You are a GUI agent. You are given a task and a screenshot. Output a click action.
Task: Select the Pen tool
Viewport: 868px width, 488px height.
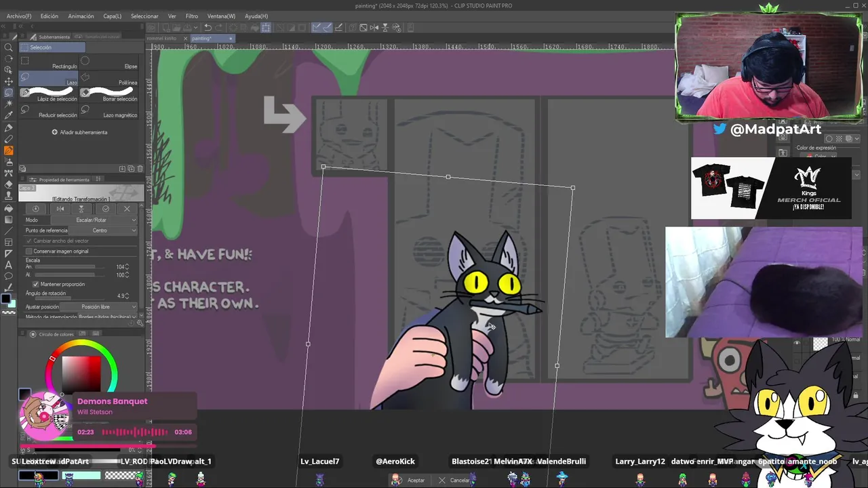pos(8,127)
